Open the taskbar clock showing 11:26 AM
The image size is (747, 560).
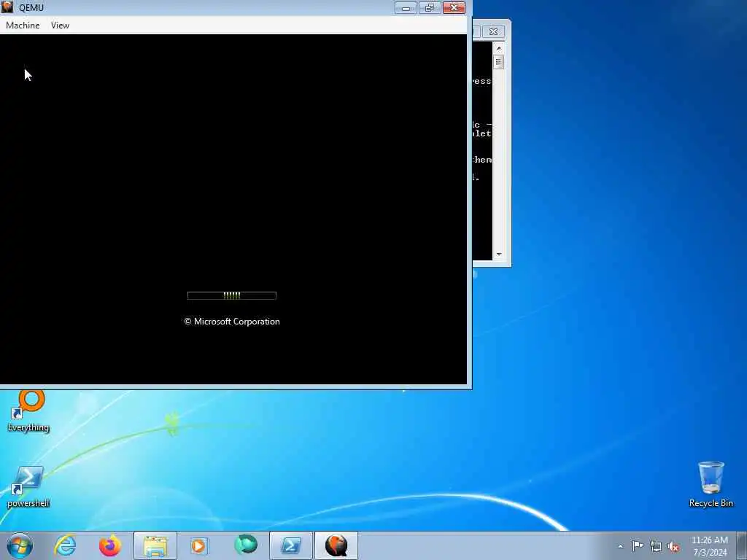tap(709, 546)
